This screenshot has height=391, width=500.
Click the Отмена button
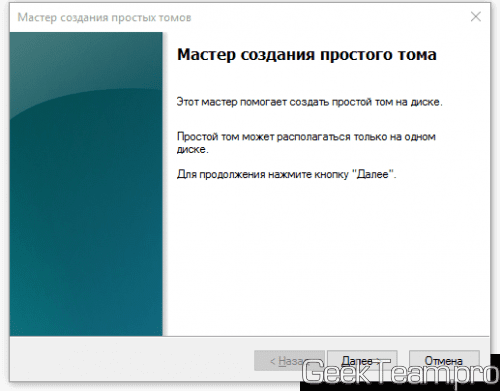click(444, 360)
